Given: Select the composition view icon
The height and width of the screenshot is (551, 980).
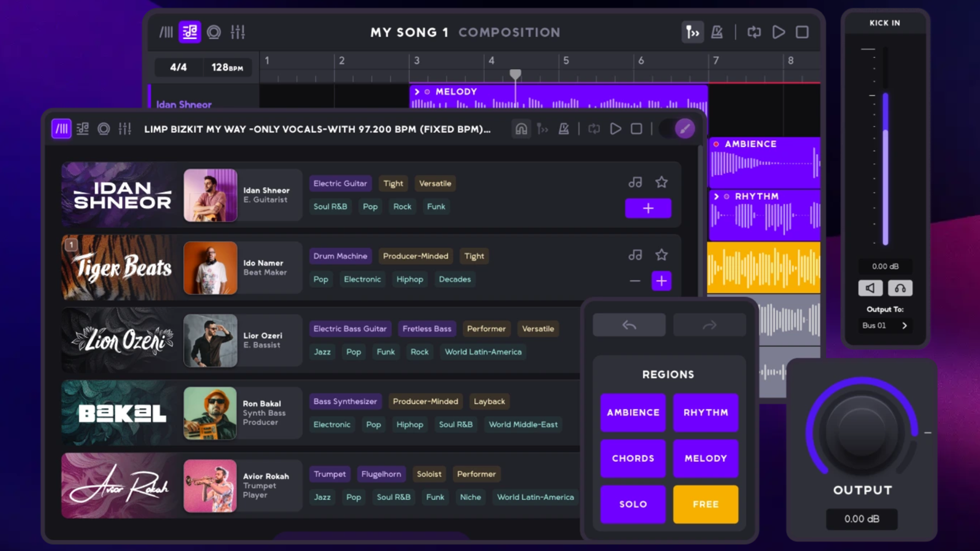Looking at the screenshot, I should click(x=190, y=32).
